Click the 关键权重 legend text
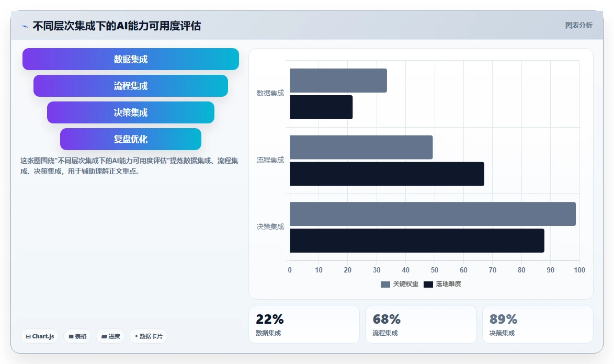Viewport: 614px width, 364px height. (406, 284)
